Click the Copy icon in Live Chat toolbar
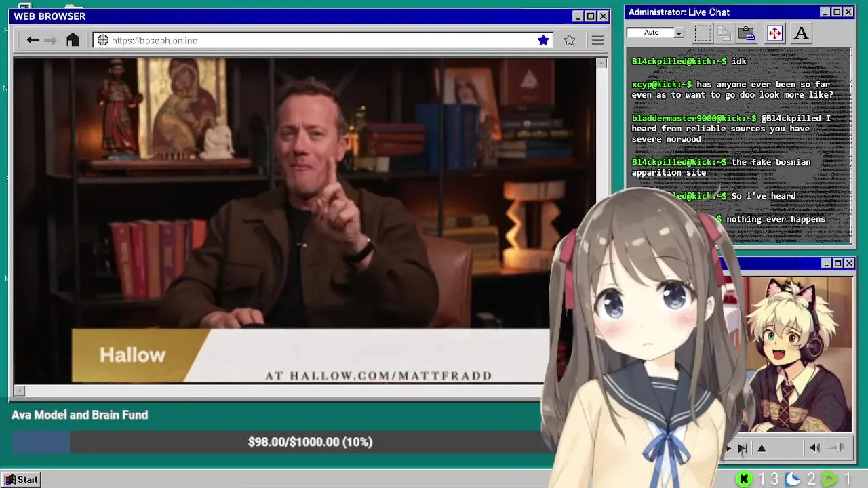Viewport: 868px width, 488px height. pos(724,33)
